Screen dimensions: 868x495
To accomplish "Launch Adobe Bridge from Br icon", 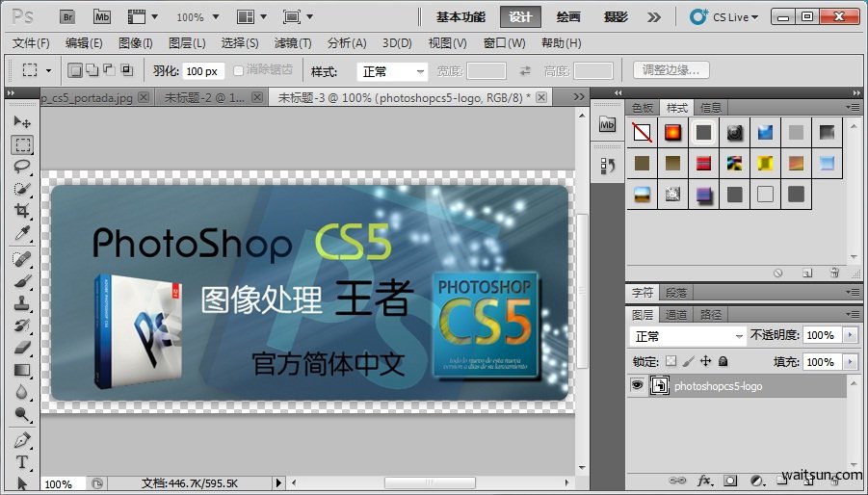I will [x=67, y=17].
